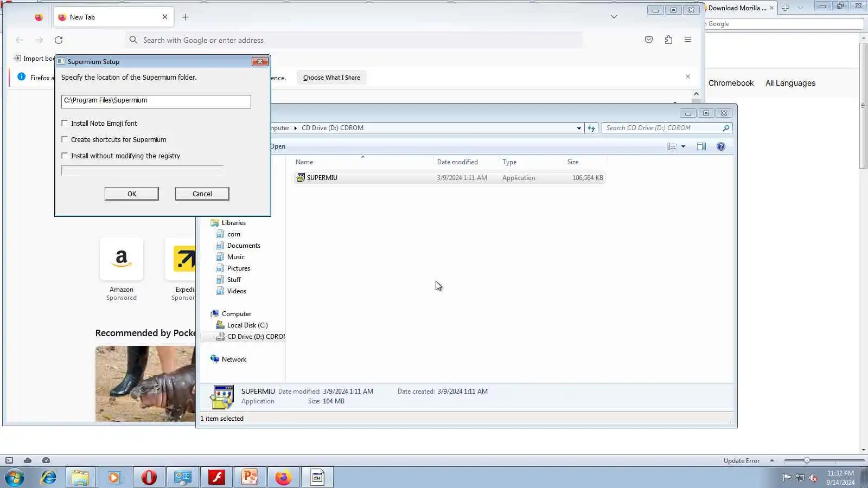Open the Firefox application hamburger menu

click(x=688, y=40)
